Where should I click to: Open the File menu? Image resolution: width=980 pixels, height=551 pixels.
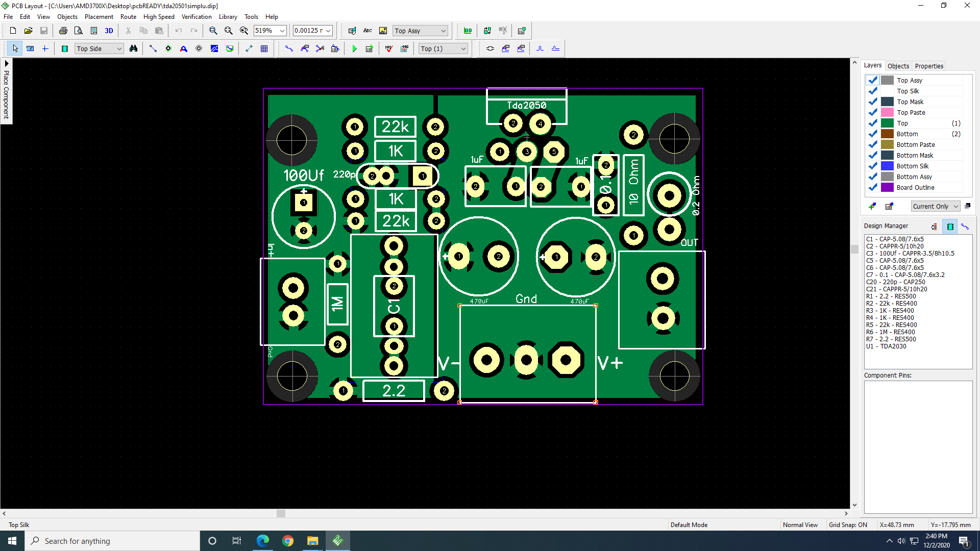click(x=8, y=17)
